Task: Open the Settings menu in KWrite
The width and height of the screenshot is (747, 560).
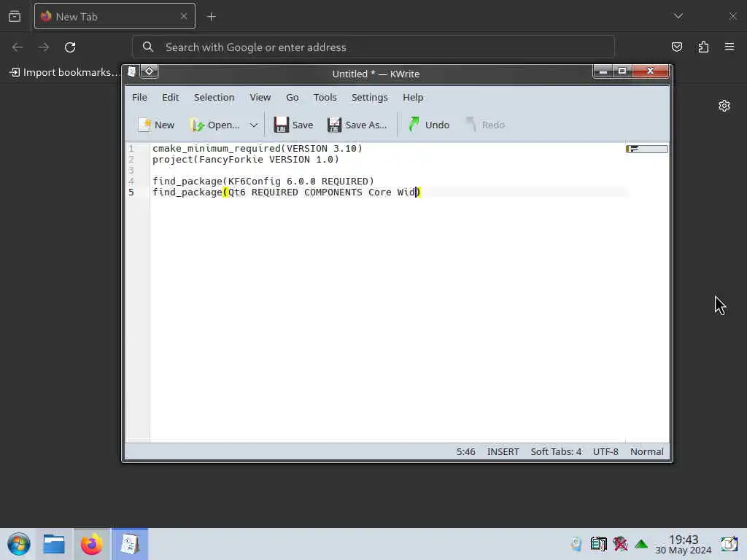Action: click(x=369, y=97)
